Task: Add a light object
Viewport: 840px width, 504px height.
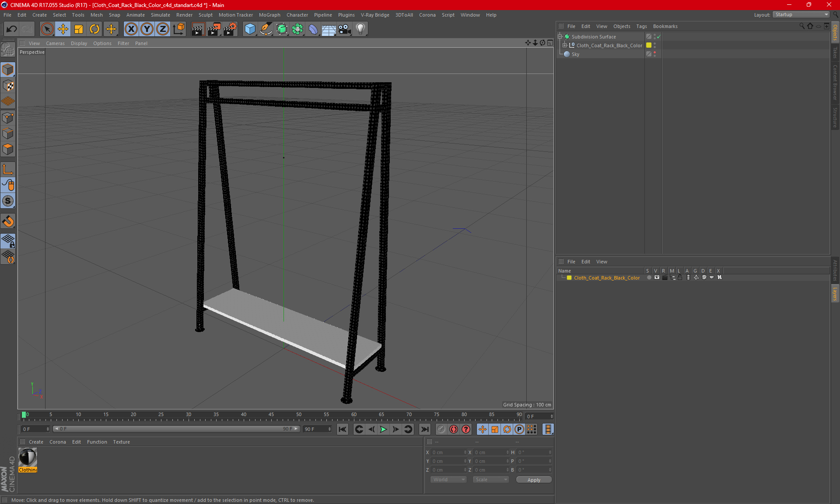Action: click(x=360, y=29)
